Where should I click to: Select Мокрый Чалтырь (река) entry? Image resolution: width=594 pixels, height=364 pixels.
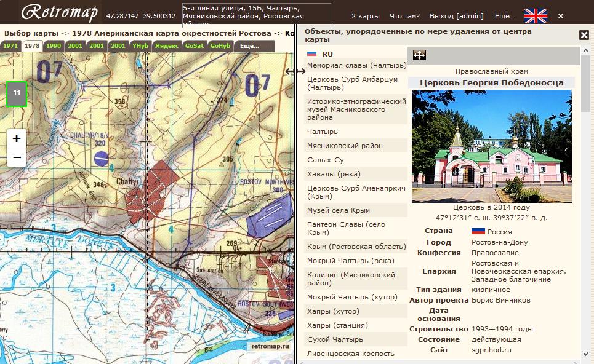click(356, 261)
